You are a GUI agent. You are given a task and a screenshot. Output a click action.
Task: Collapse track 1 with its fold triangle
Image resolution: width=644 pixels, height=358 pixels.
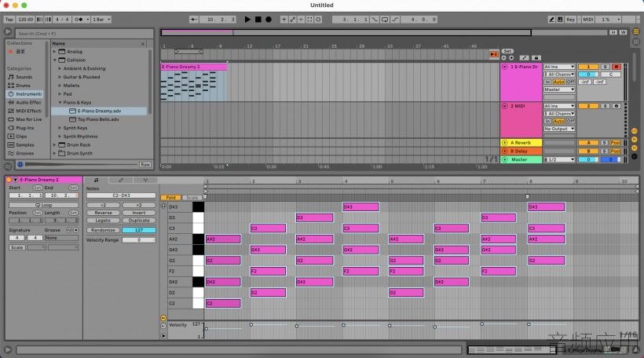click(505, 67)
